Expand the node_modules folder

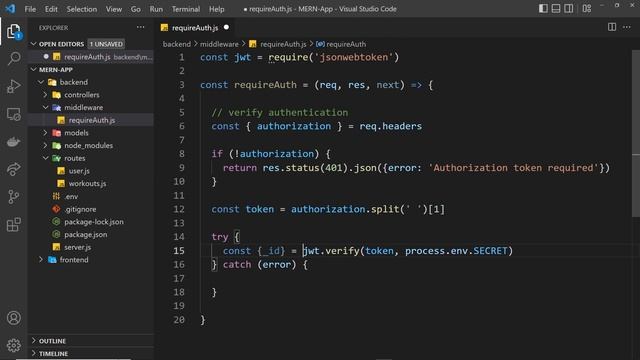coord(45,145)
